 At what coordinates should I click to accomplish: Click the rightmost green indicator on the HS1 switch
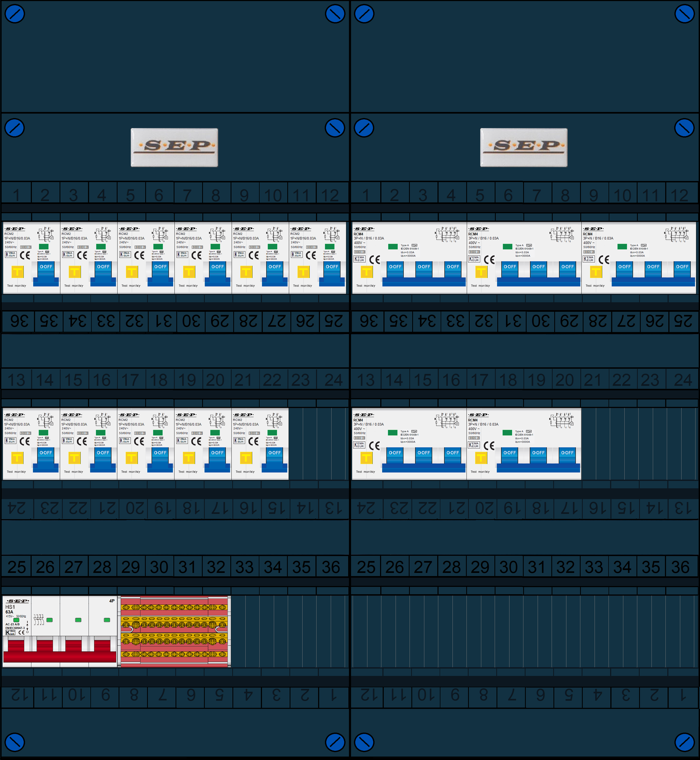[x=107, y=620]
